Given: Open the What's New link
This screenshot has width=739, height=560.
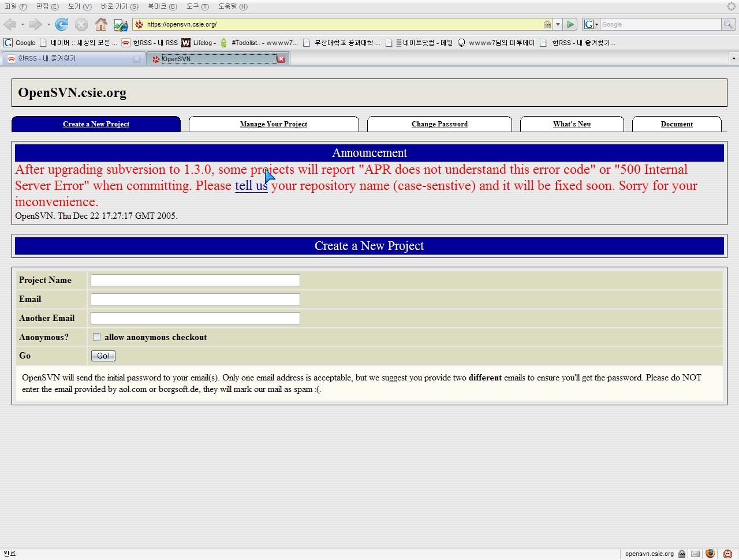Looking at the screenshot, I should click(x=572, y=124).
